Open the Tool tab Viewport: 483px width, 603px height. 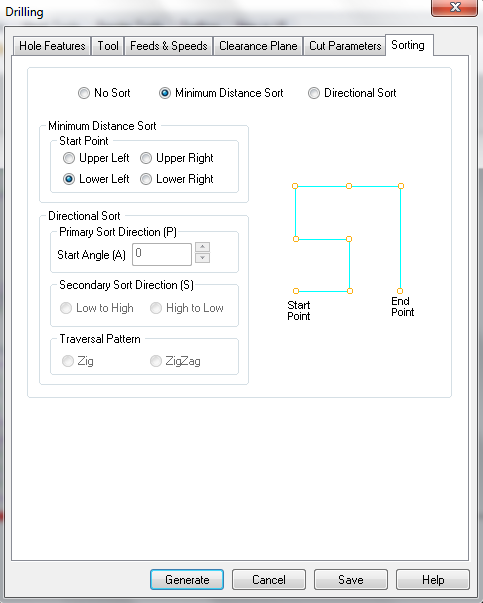tap(108, 46)
